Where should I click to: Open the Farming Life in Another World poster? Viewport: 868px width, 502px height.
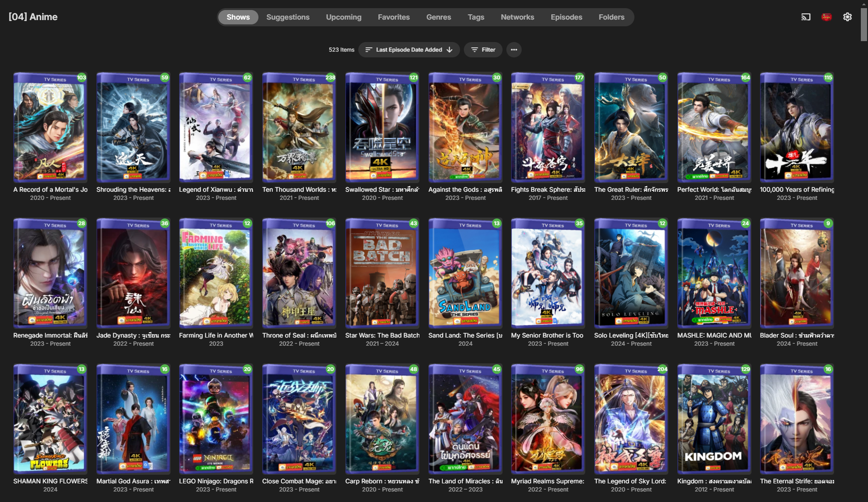[216, 273]
